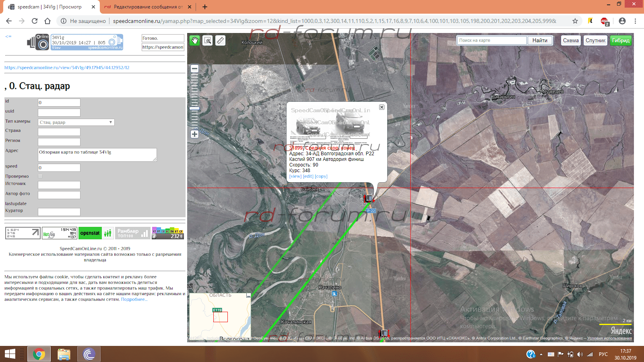
Task: Open File Explorer from taskbar
Action: tap(64, 354)
